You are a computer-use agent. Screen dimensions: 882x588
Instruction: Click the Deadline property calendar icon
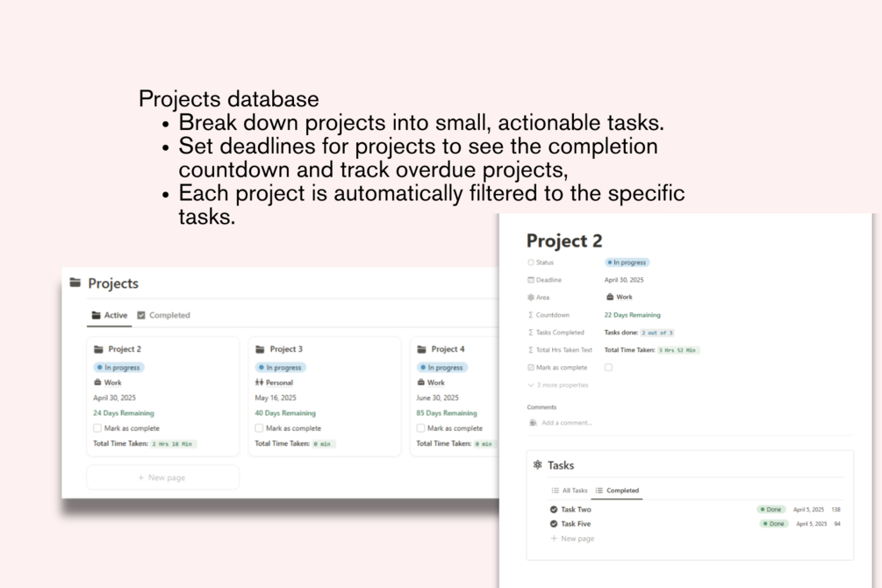click(x=531, y=280)
